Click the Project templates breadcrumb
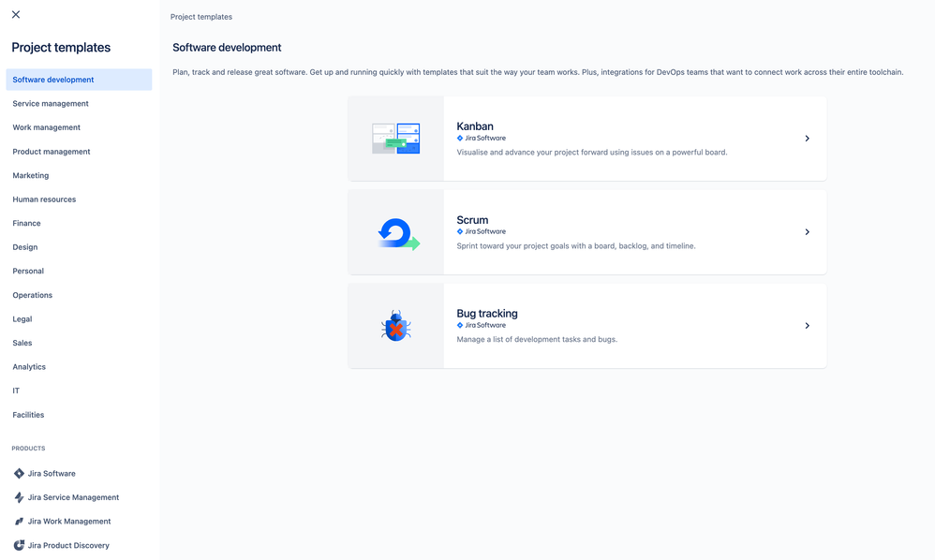 click(x=200, y=17)
